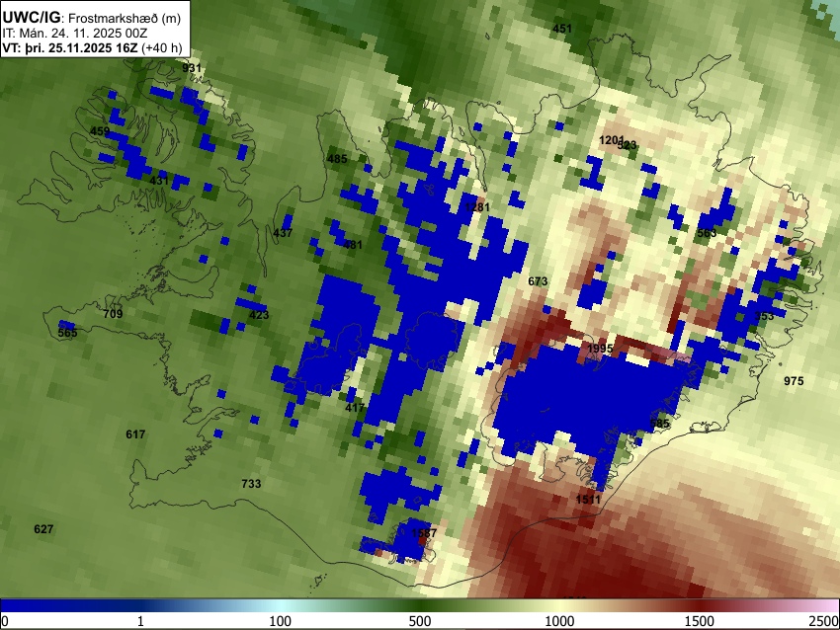Click the legend label '0'
This screenshot has width=840, height=630.
click(5, 621)
